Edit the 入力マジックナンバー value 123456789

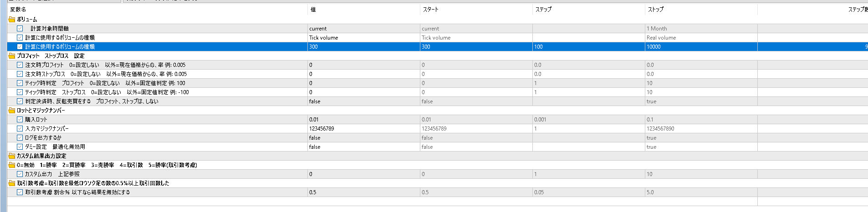click(x=363, y=129)
